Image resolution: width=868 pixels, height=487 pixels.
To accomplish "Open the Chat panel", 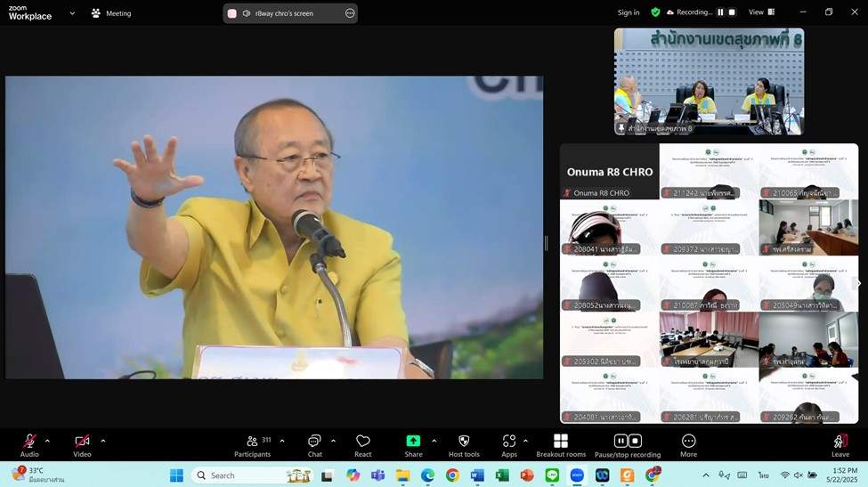I will click(314, 445).
